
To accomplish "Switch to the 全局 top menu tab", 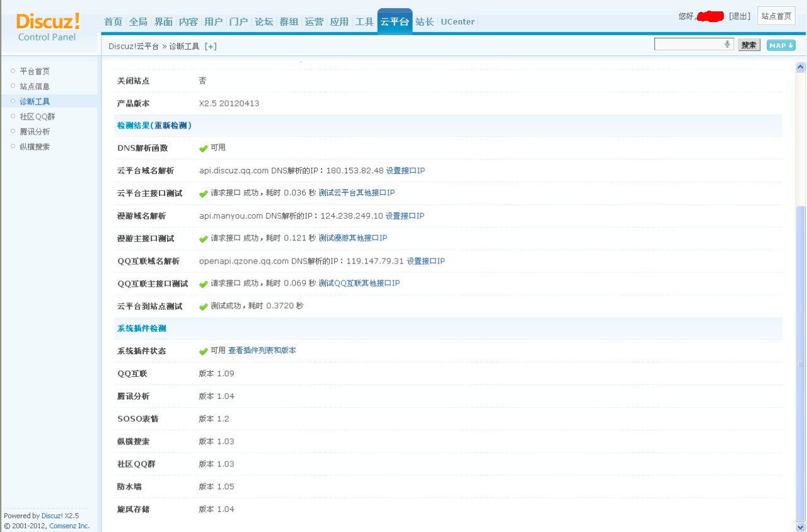I will pos(138,21).
